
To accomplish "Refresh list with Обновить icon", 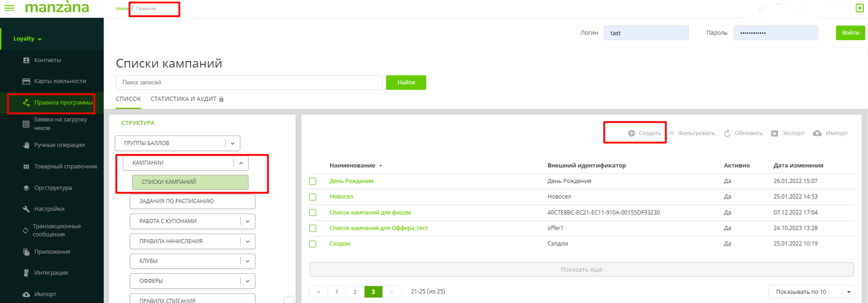I will tap(727, 133).
